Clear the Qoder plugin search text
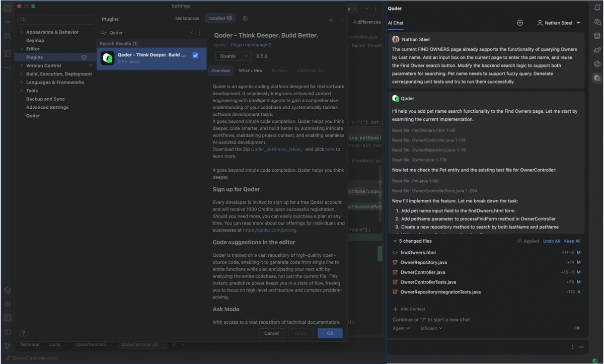Screen dimensions: 604x364 [191, 33]
